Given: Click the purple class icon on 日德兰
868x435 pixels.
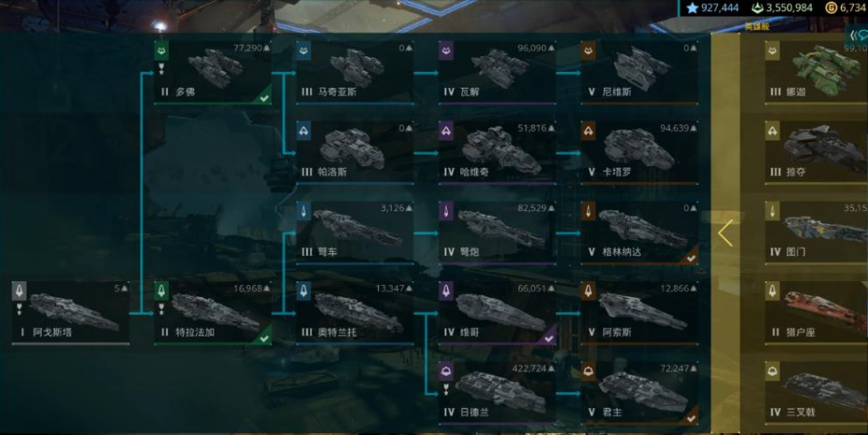Looking at the screenshot, I should pos(446,371).
